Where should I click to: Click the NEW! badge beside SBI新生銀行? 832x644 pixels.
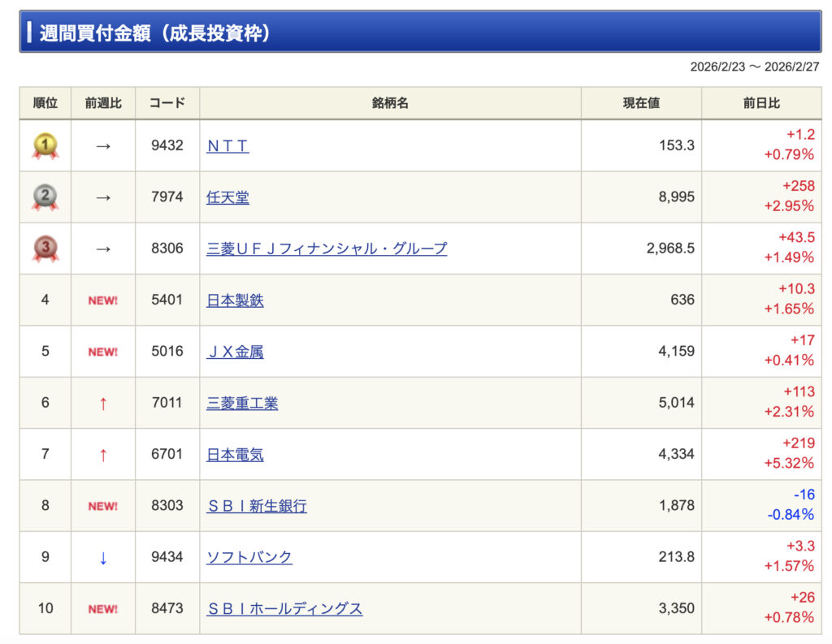coord(103,506)
